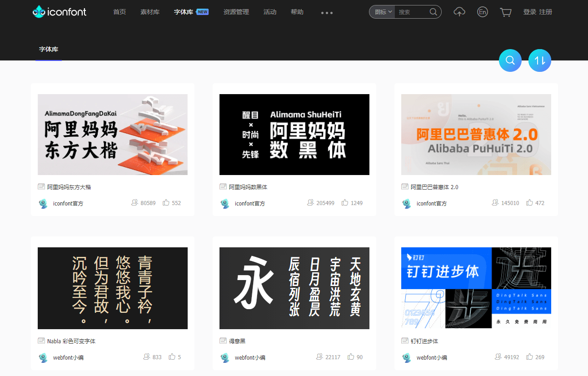Click the 注册 link
The image size is (588, 376).
(547, 12)
